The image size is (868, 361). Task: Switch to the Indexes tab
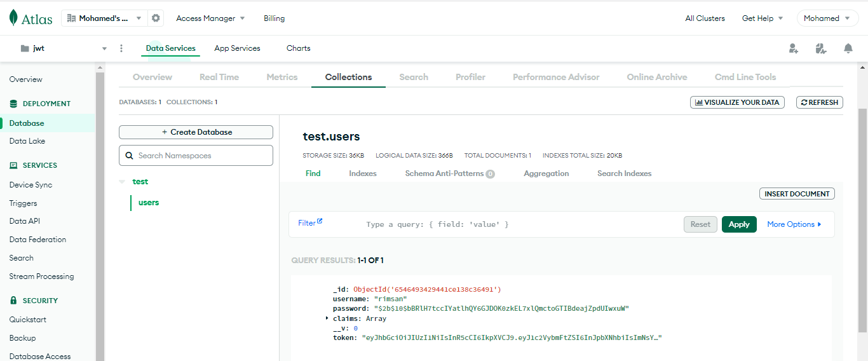pyautogui.click(x=363, y=174)
